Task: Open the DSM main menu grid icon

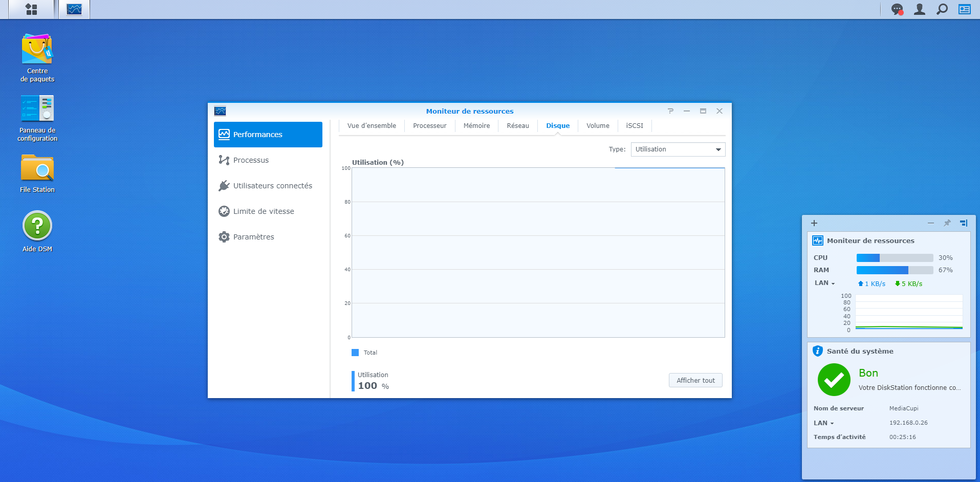Action: click(x=31, y=9)
